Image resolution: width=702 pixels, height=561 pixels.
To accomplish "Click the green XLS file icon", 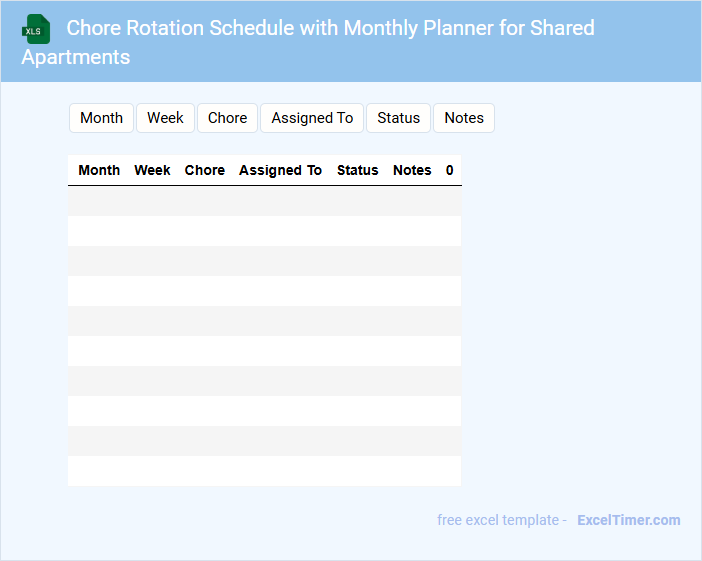I will pos(36,29).
